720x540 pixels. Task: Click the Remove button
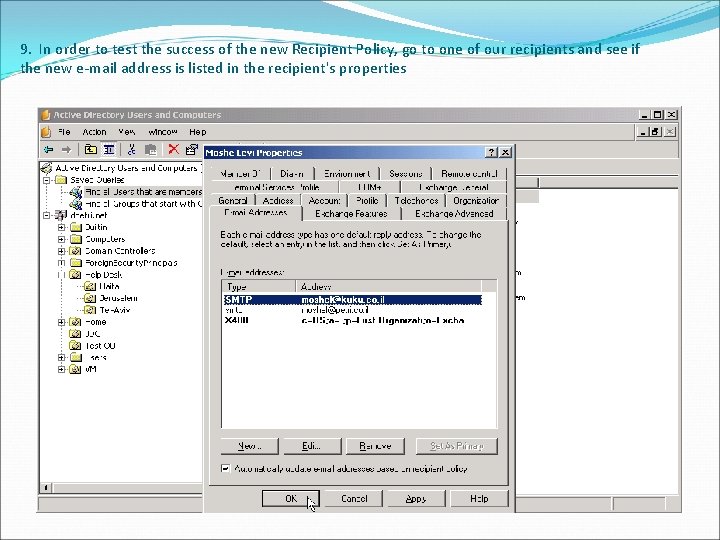(x=375, y=446)
